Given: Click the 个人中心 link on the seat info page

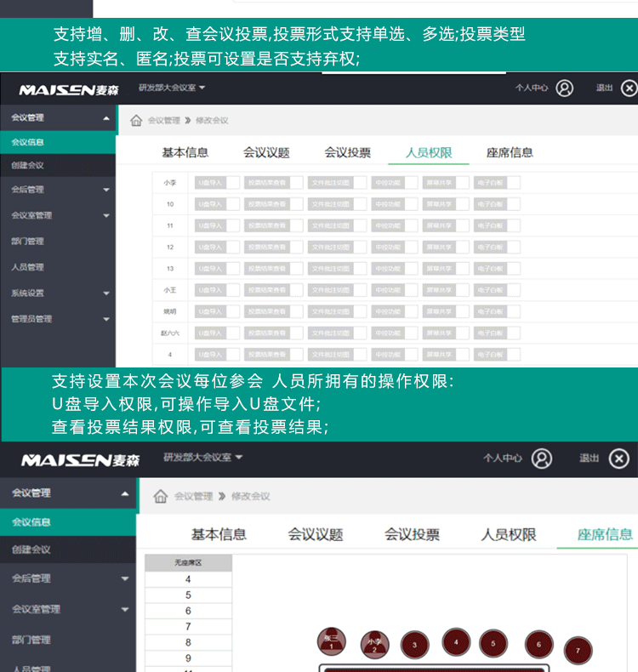Looking at the screenshot, I should (503, 458).
